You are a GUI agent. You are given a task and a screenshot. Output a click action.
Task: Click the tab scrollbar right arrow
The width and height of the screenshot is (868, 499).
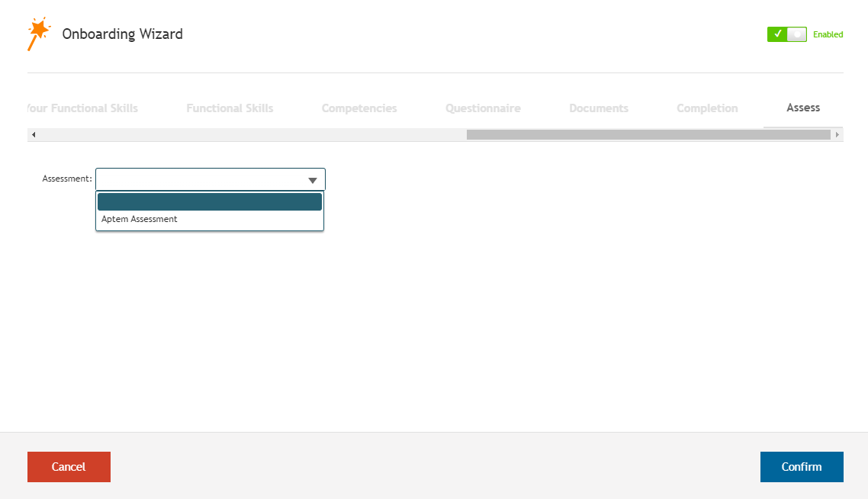pos(837,134)
